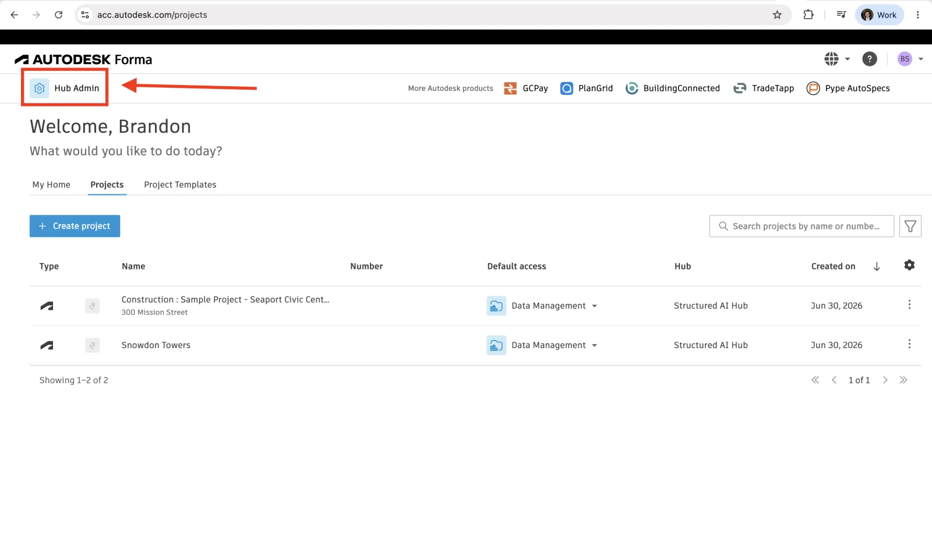Expand the profile menu arrow
This screenshot has height=560, width=932.
tap(921, 59)
